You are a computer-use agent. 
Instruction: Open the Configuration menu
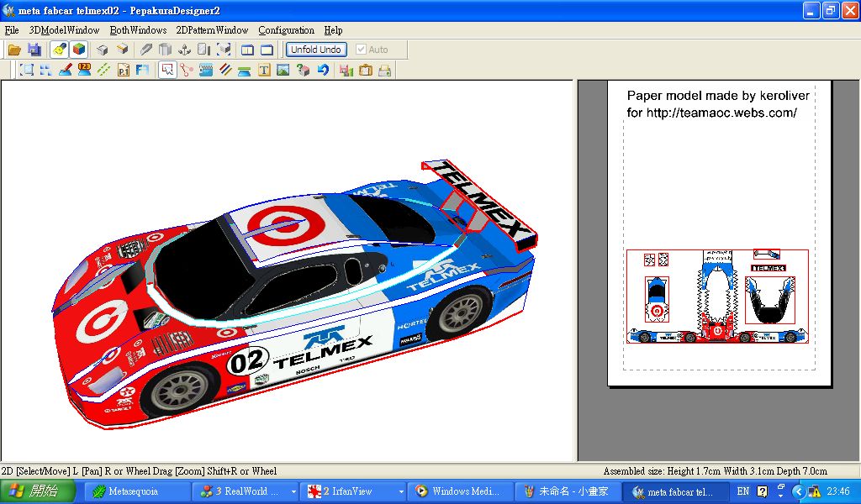286,30
